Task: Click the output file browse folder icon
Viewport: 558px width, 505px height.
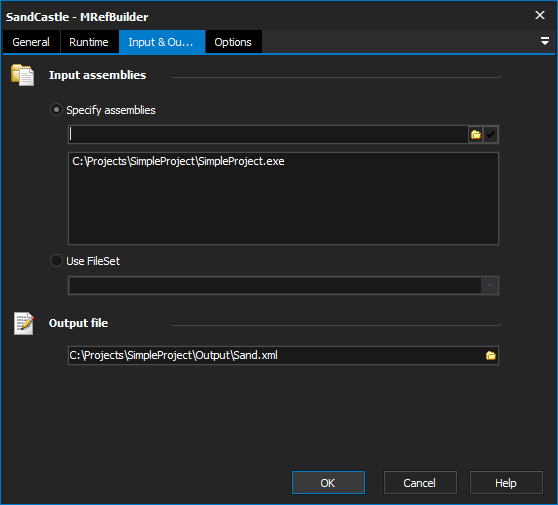Action: click(x=491, y=356)
